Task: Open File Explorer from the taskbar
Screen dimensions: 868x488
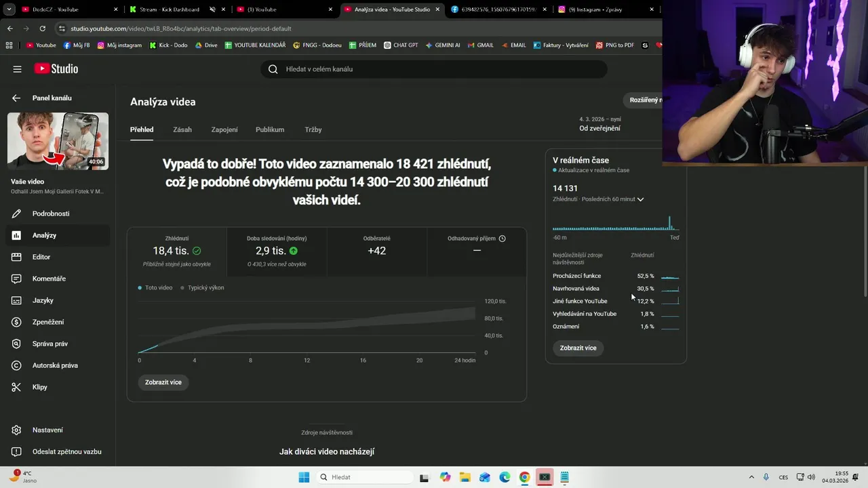Action: click(465, 477)
